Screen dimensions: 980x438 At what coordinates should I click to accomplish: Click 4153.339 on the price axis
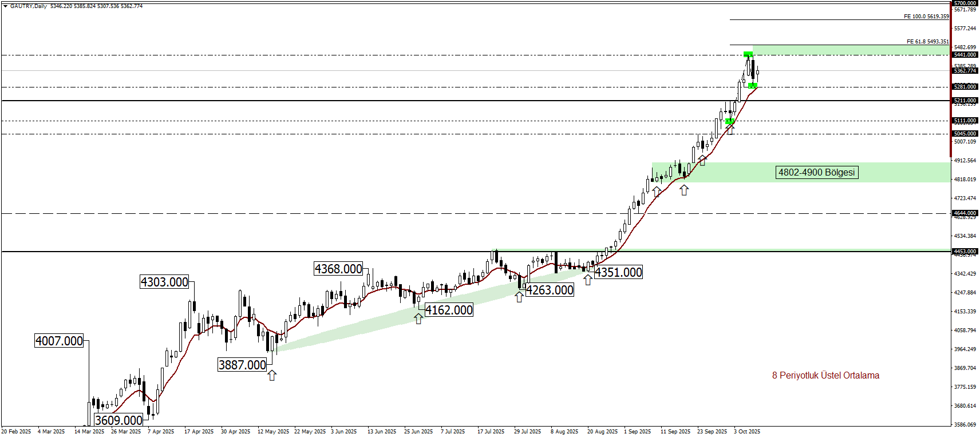965,312
